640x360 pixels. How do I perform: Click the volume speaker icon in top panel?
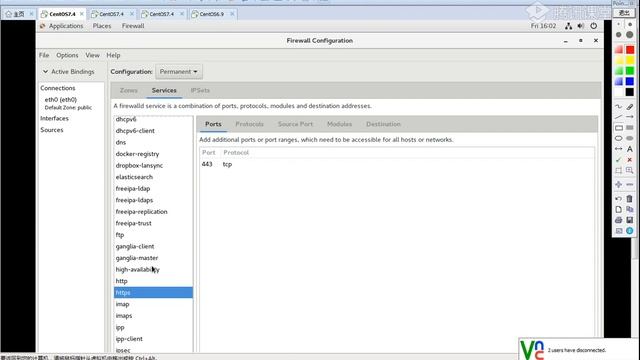click(581, 26)
